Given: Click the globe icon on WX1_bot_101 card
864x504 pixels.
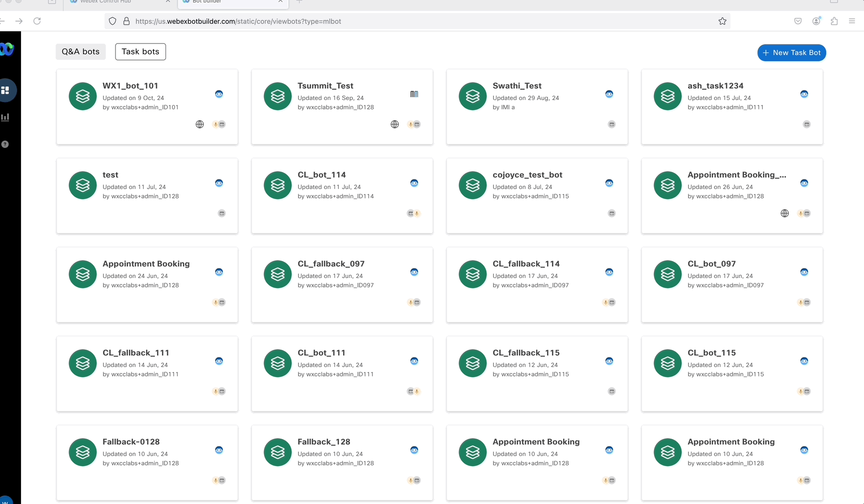Looking at the screenshot, I should click(199, 124).
